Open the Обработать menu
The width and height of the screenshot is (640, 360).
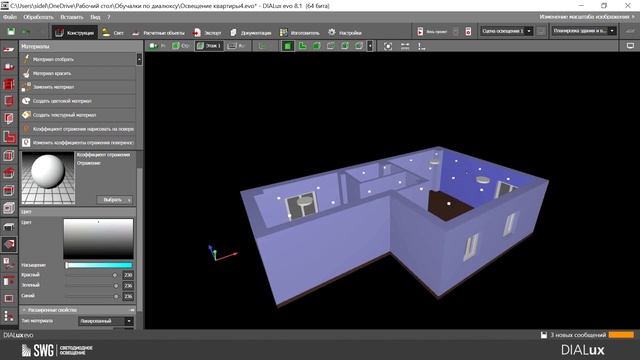point(38,17)
